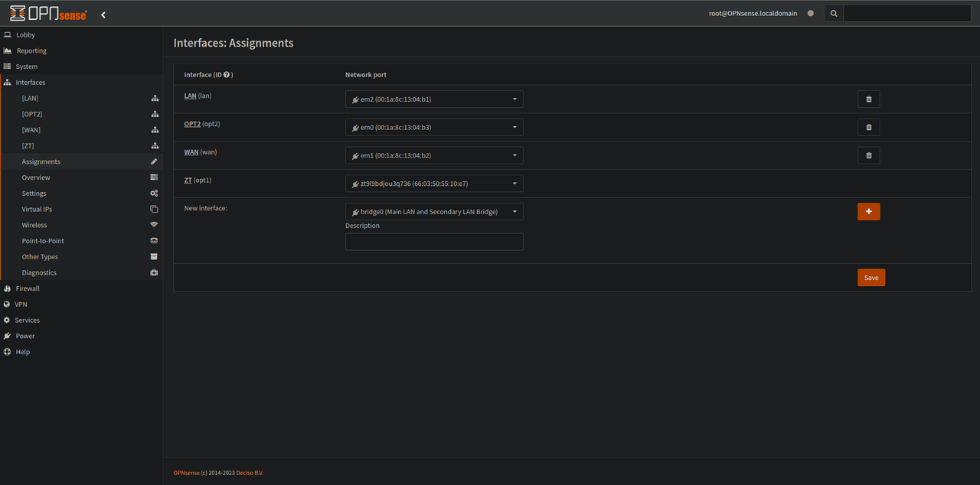Add the new bridge0 interface with plus button
The width and height of the screenshot is (980, 485).
point(868,211)
